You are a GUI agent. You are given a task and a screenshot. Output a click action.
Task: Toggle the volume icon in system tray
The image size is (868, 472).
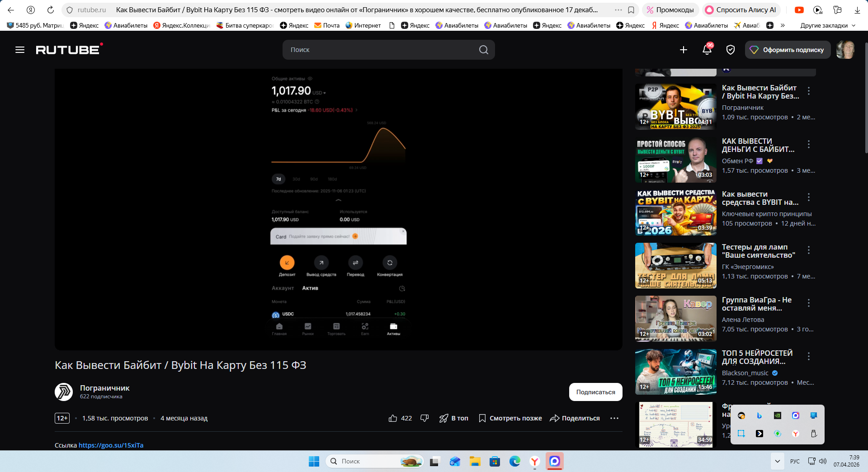(x=823, y=461)
